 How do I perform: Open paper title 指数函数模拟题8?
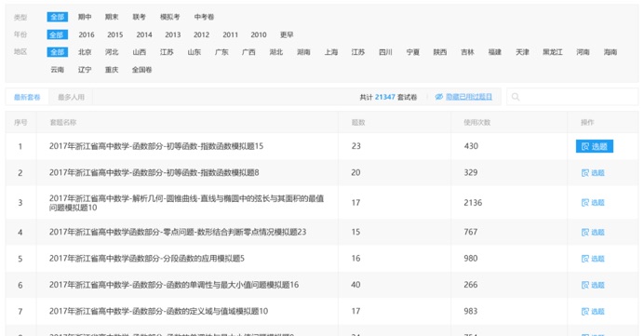154,172
